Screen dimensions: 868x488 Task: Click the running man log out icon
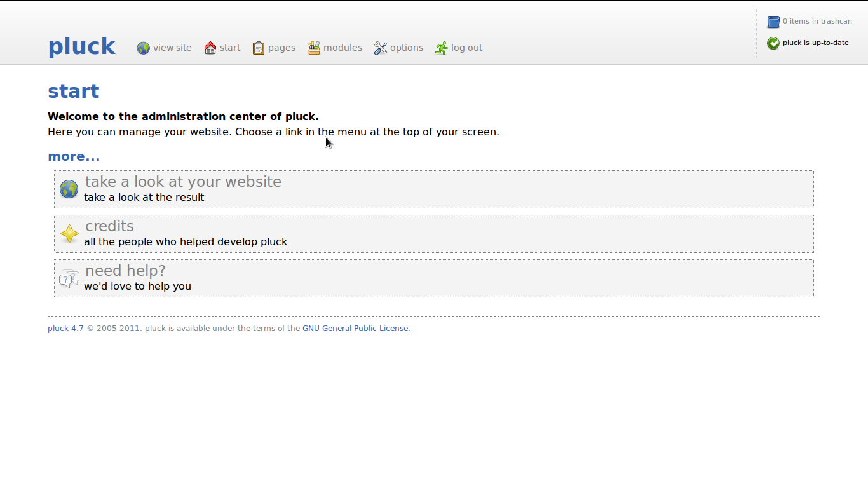point(442,48)
